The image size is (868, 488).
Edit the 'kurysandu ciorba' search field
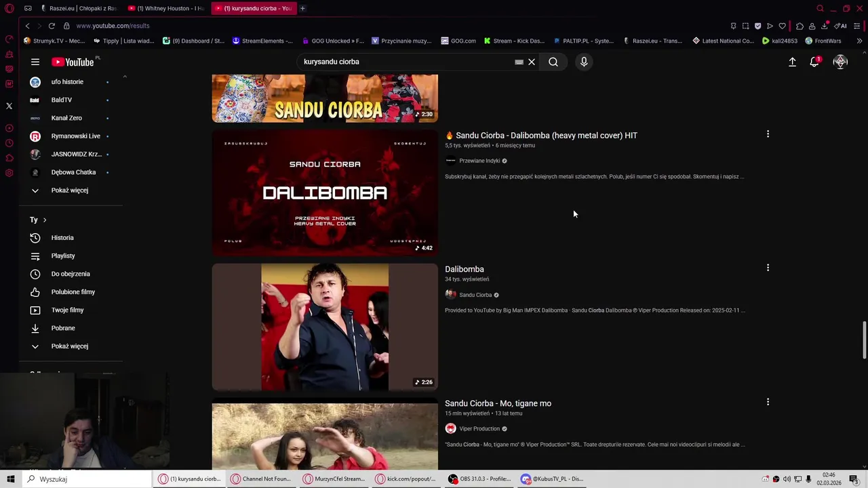pos(407,62)
